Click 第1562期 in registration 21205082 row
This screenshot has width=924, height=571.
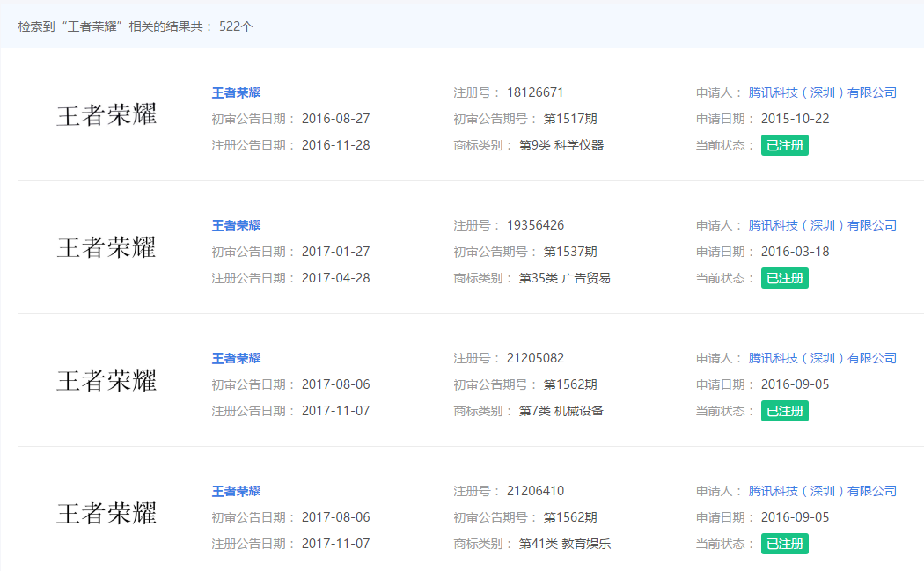(570, 384)
